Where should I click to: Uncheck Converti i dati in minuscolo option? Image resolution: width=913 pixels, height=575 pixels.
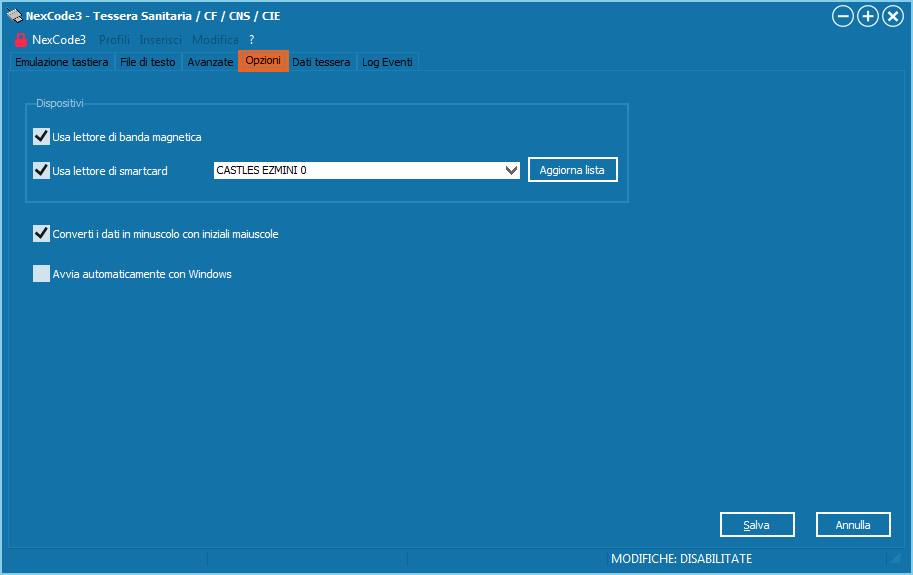[x=42, y=234]
